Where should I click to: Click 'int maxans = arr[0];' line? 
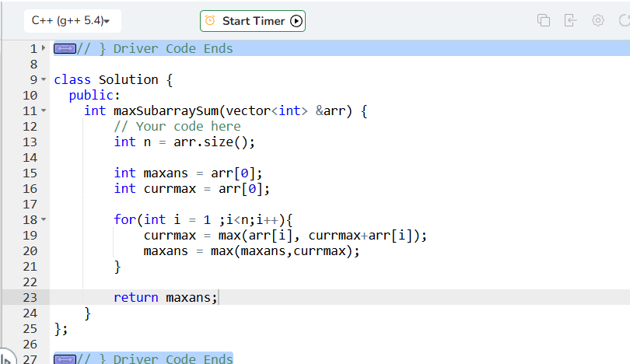[x=188, y=173]
